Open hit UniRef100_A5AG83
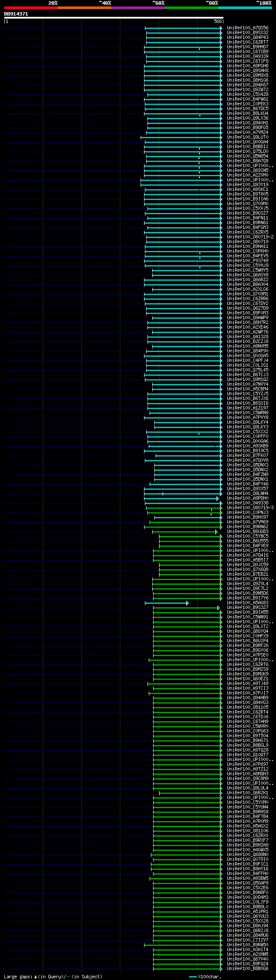 248,603
